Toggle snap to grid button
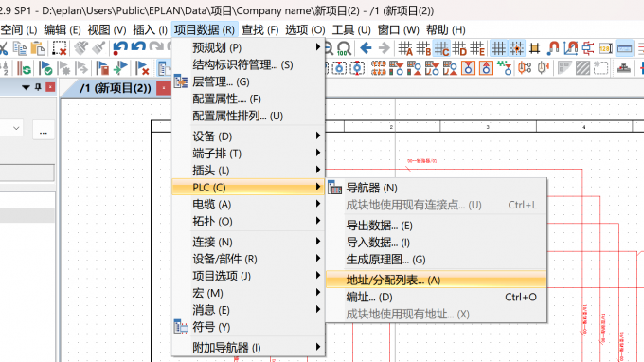Screen dimensions: 644x362 pos(517,48)
